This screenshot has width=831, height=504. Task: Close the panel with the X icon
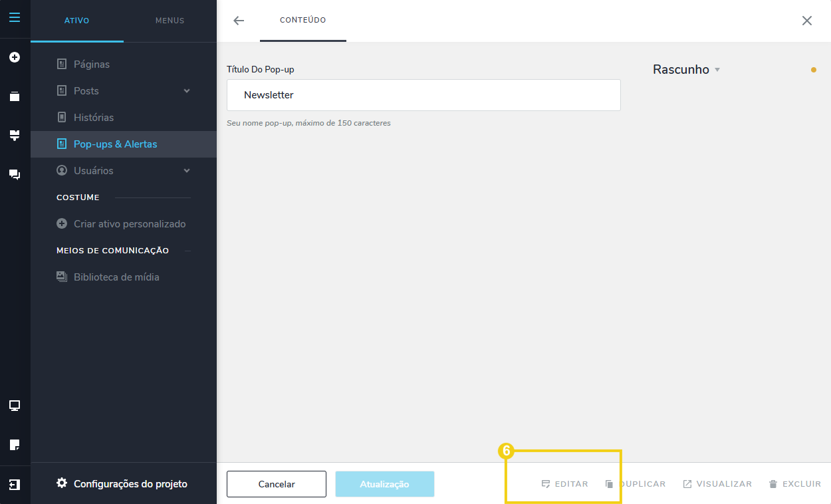[806, 21]
